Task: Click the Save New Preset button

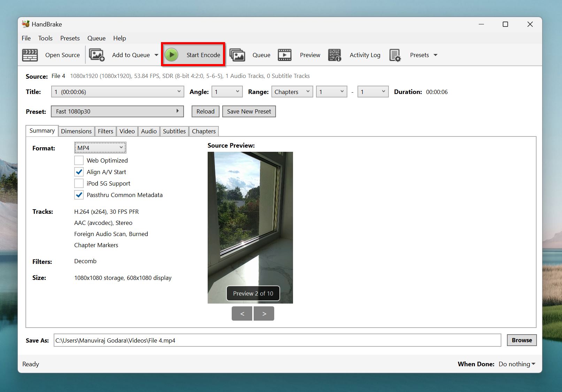Action: tap(249, 111)
